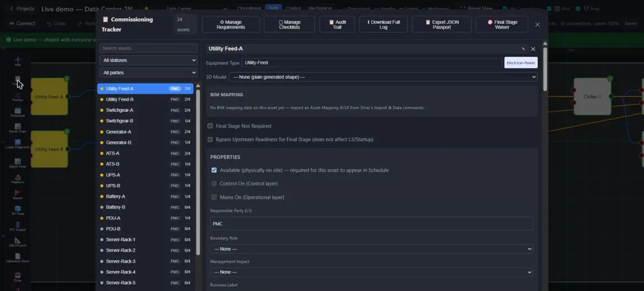Switch to the Control layer tab
The width and height of the screenshot is (644, 291).
tap(294, 8)
